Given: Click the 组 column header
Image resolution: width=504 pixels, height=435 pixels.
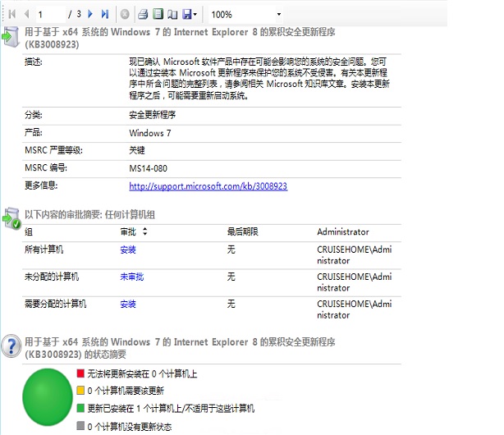Looking at the screenshot, I should (x=29, y=231).
